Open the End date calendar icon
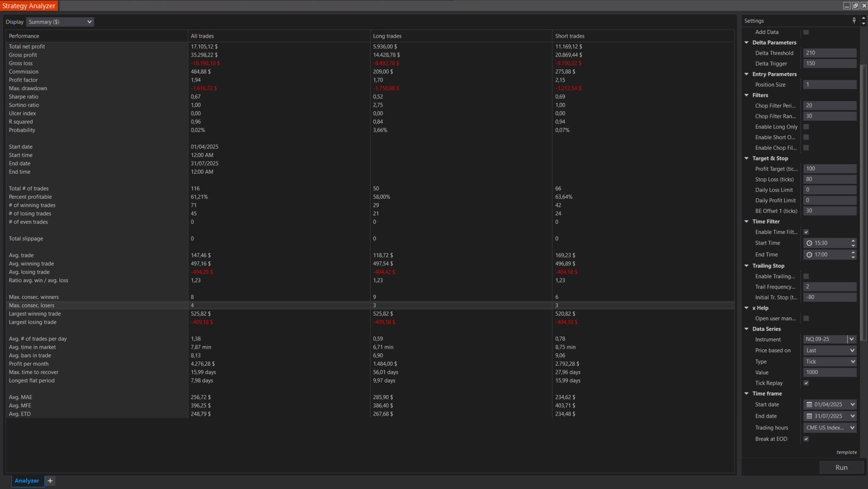 809,416
